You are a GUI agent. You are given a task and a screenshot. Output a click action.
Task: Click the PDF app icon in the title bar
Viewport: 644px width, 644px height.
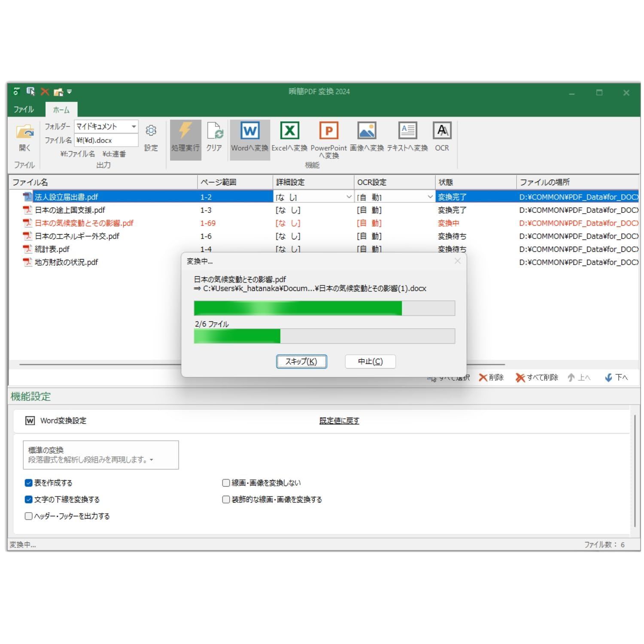17,91
